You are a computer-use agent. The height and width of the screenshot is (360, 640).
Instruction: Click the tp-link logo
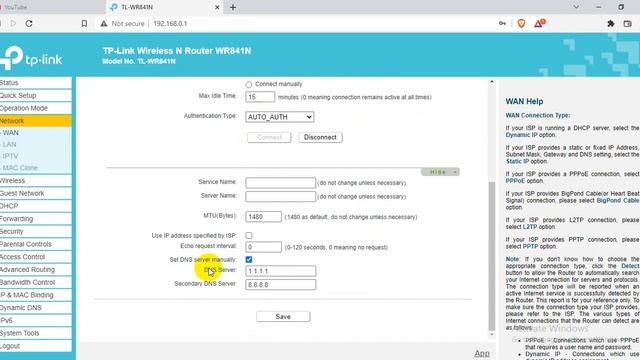[x=31, y=58]
